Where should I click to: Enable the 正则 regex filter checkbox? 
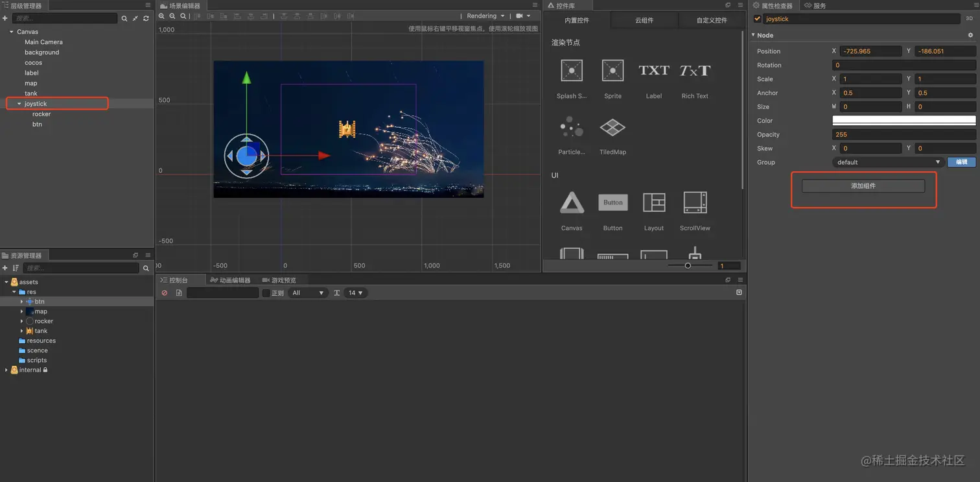[266, 293]
